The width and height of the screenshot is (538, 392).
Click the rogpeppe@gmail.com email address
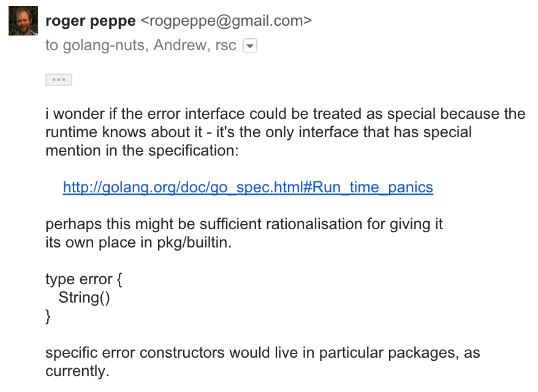point(226,21)
